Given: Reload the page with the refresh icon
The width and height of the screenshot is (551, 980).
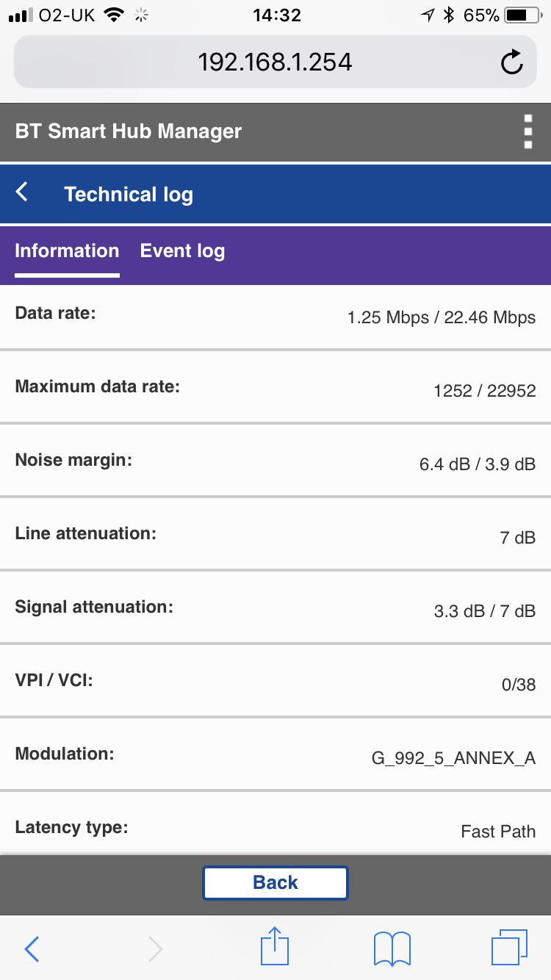Looking at the screenshot, I should pyautogui.click(x=512, y=62).
